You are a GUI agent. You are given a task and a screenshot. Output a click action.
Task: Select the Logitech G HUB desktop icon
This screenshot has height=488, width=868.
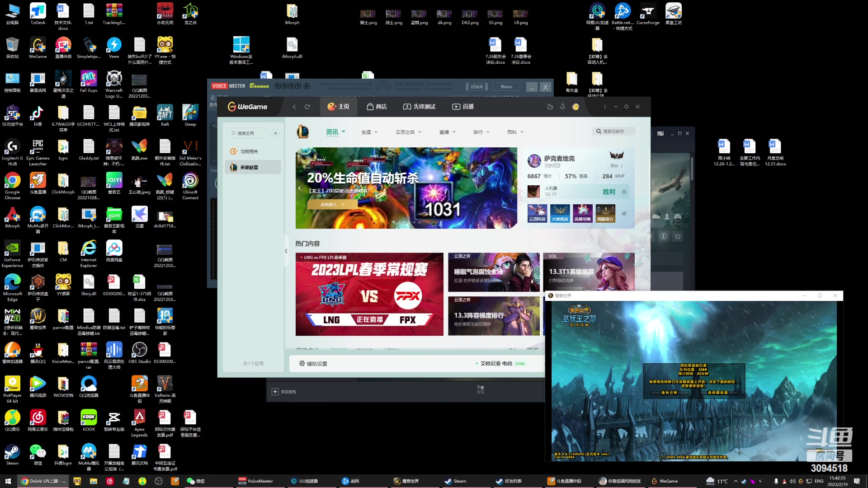pyautogui.click(x=12, y=152)
